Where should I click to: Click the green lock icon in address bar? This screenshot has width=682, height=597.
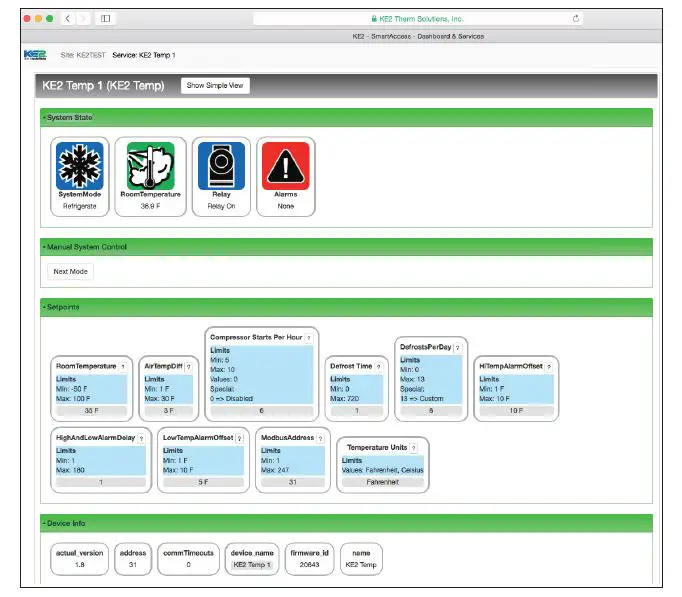374,19
